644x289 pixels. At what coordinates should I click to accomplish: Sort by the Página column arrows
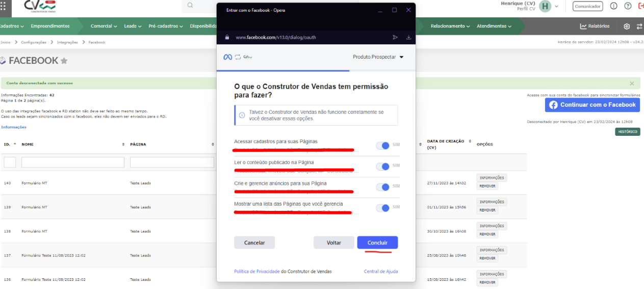(213, 144)
